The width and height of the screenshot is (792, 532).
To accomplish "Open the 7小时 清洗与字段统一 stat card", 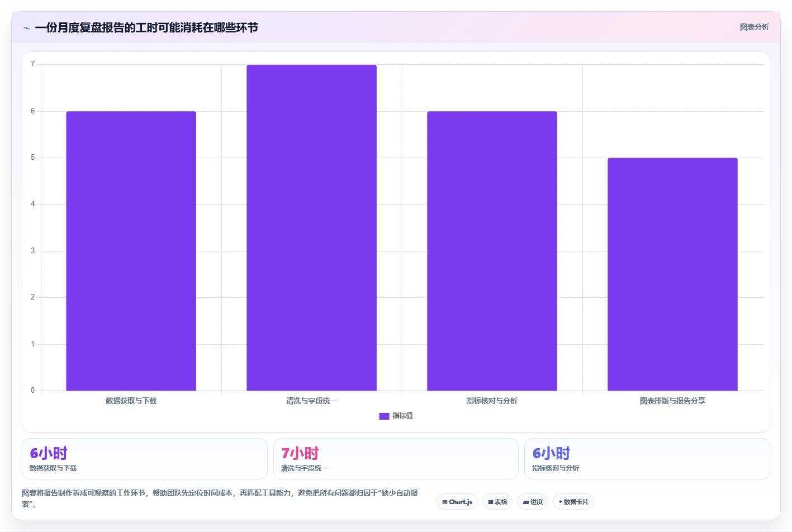I will coord(396,459).
